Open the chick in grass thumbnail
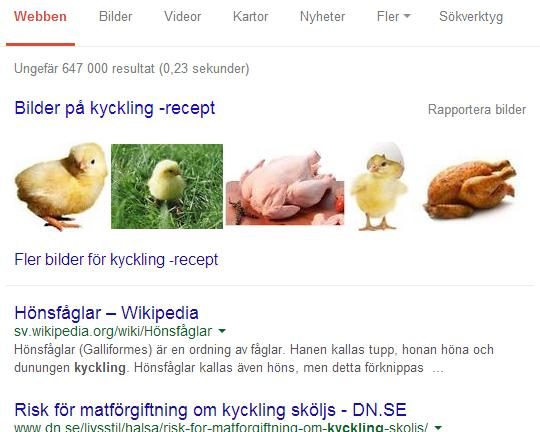Screen dimensions: 540x432 167,186
